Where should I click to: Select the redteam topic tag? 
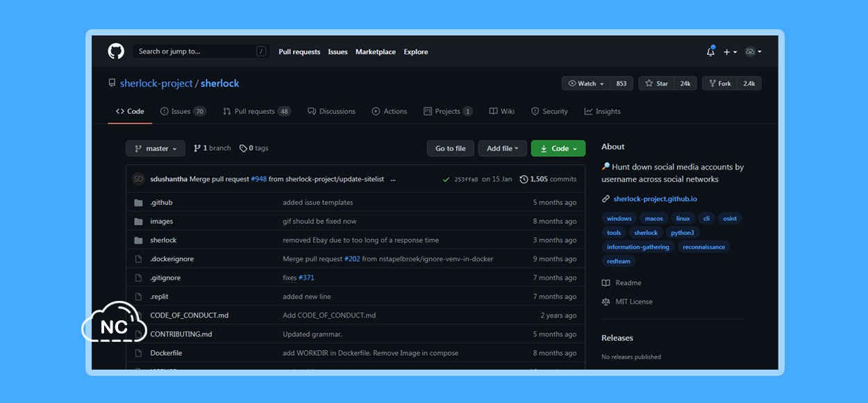coord(618,261)
